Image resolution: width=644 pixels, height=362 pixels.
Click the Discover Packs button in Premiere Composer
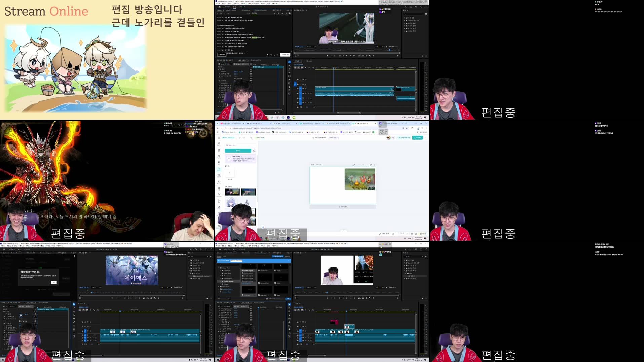(x=278, y=256)
